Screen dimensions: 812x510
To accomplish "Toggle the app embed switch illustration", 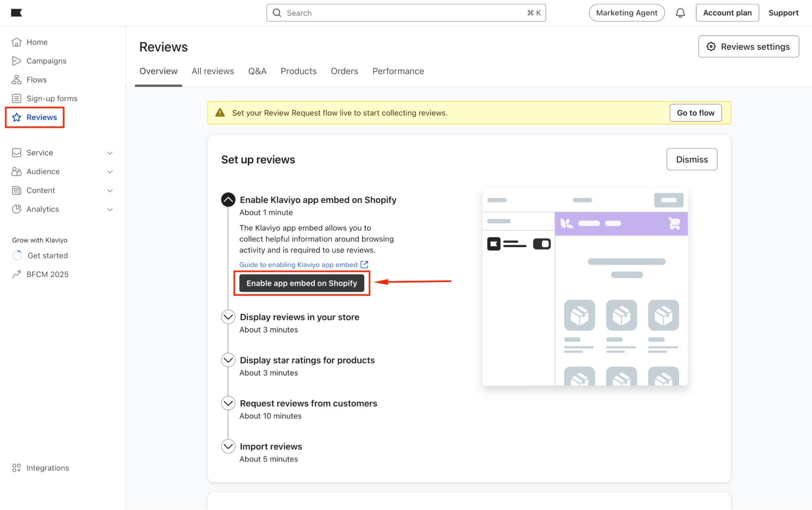I will [541, 244].
